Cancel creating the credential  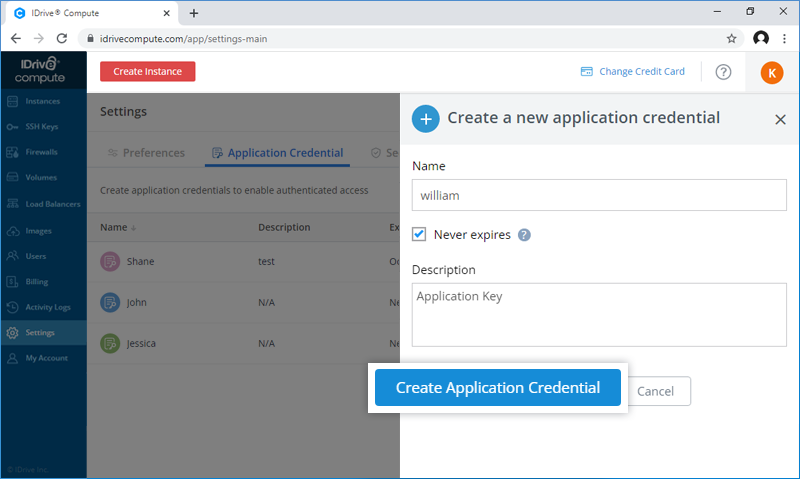[656, 391]
